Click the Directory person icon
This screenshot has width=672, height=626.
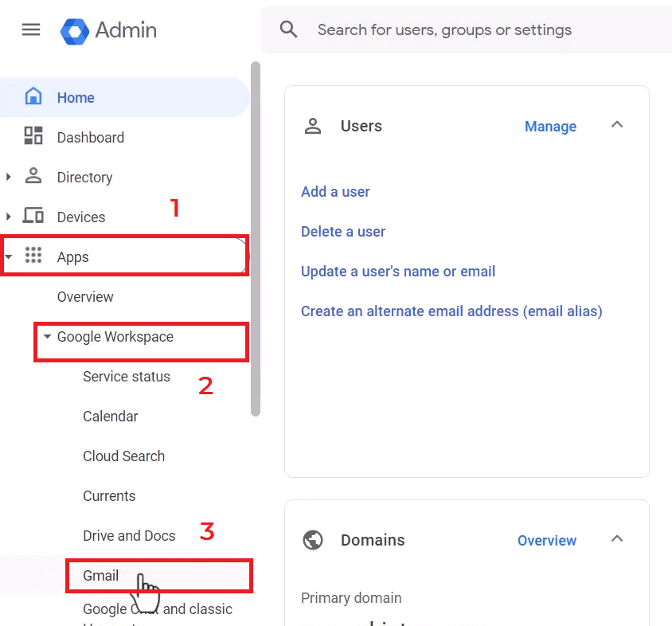point(33,176)
